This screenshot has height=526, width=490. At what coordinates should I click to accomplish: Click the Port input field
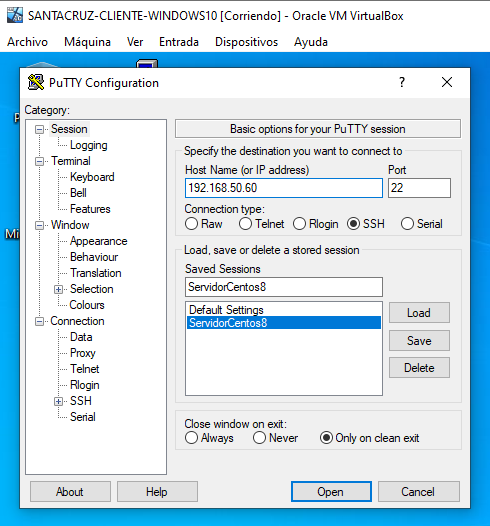click(x=419, y=188)
